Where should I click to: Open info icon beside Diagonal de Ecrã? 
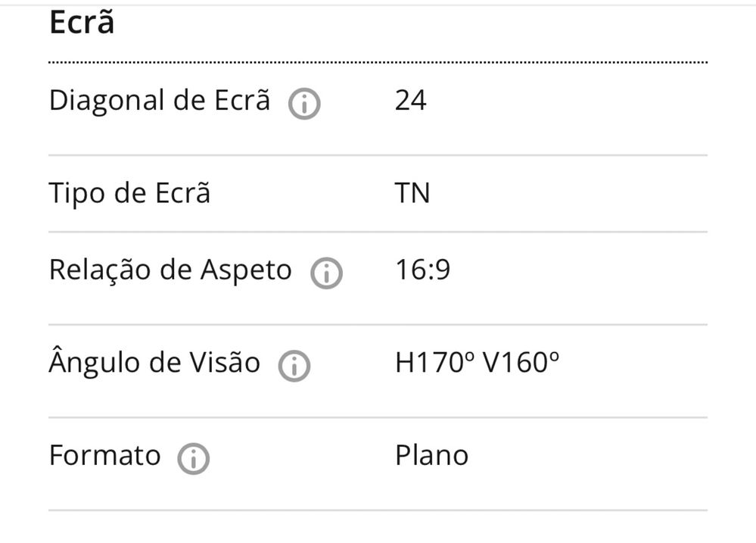(304, 104)
